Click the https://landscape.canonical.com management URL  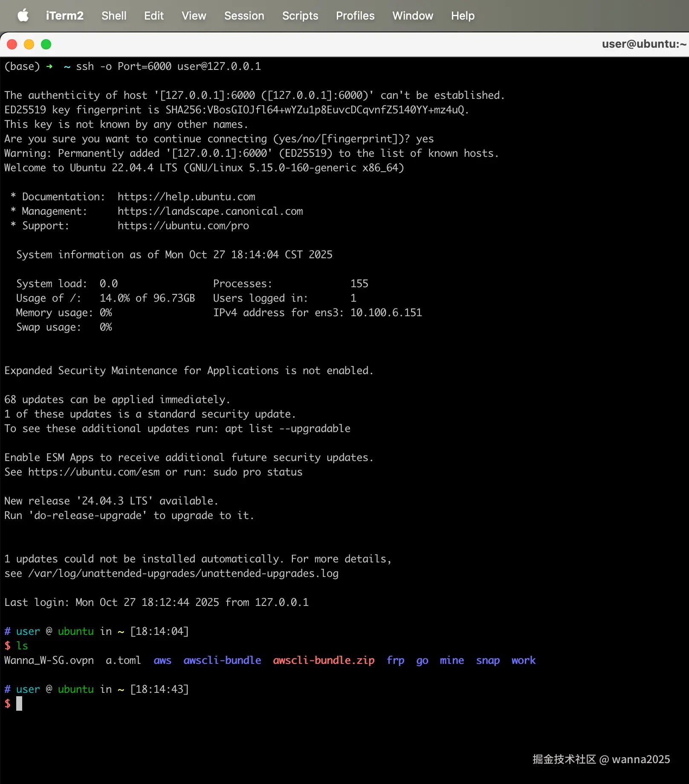[x=210, y=211]
